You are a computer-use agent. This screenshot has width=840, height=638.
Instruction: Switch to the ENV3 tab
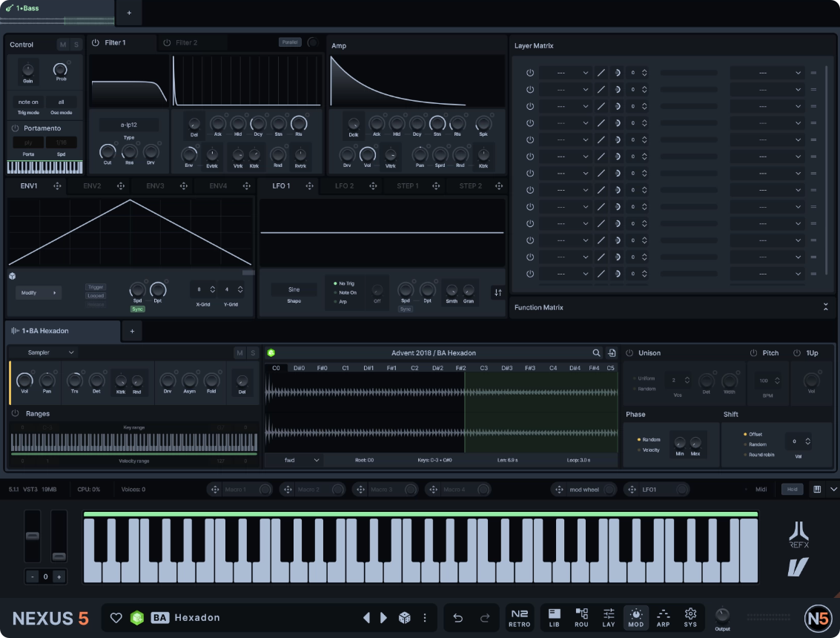[x=155, y=186]
